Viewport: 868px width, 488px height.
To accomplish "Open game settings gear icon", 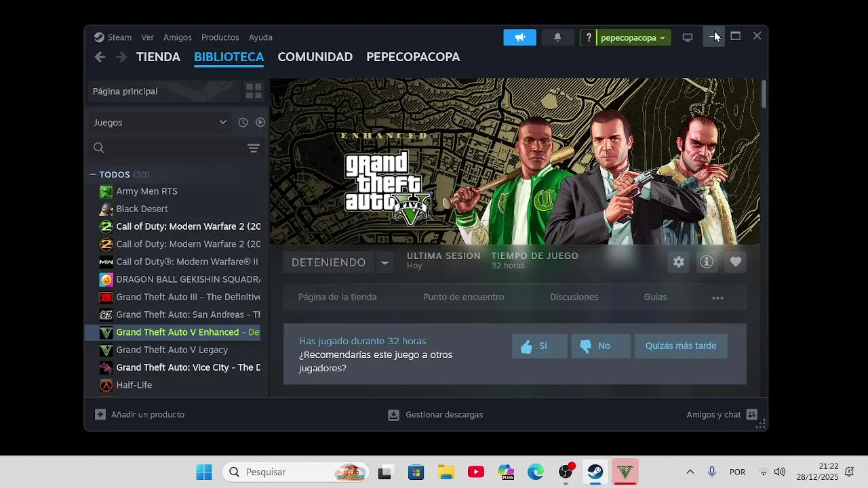I will [x=679, y=262].
